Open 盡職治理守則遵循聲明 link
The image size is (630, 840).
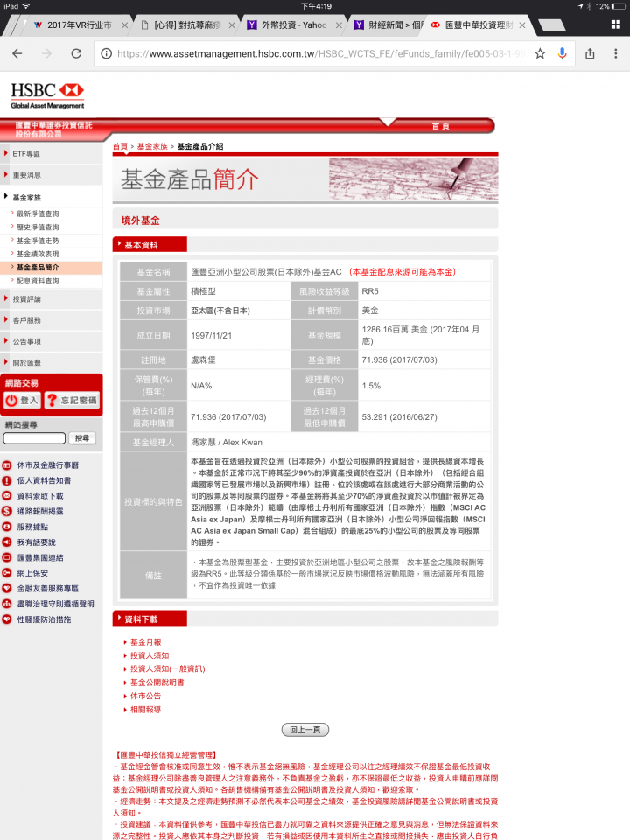(x=56, y=605)
